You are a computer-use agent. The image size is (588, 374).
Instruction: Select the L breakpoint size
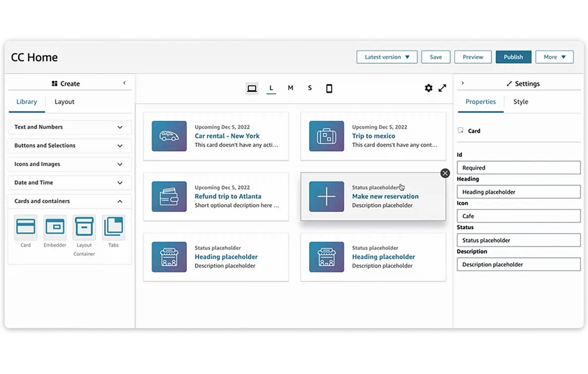271,88
